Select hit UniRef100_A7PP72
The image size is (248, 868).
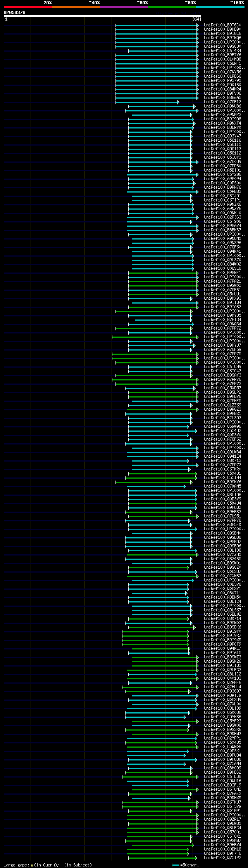tap(222, 328)
